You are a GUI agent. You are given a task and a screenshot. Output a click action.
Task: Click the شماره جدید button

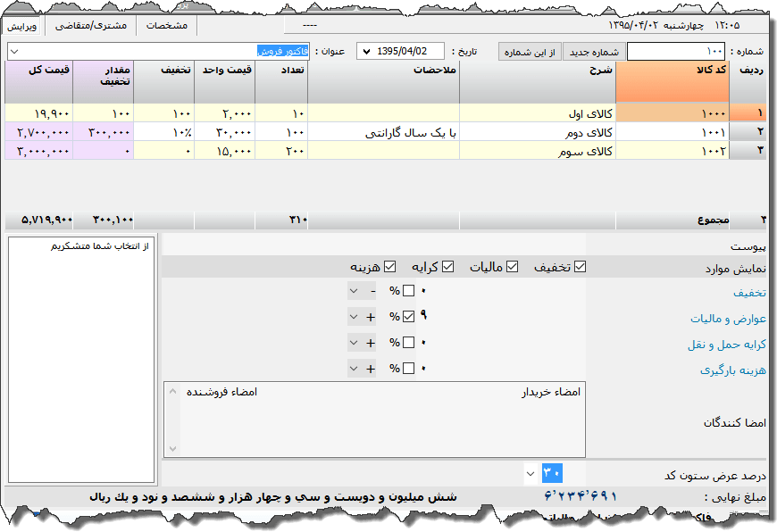pyautogui.click(x=593, y=52)
